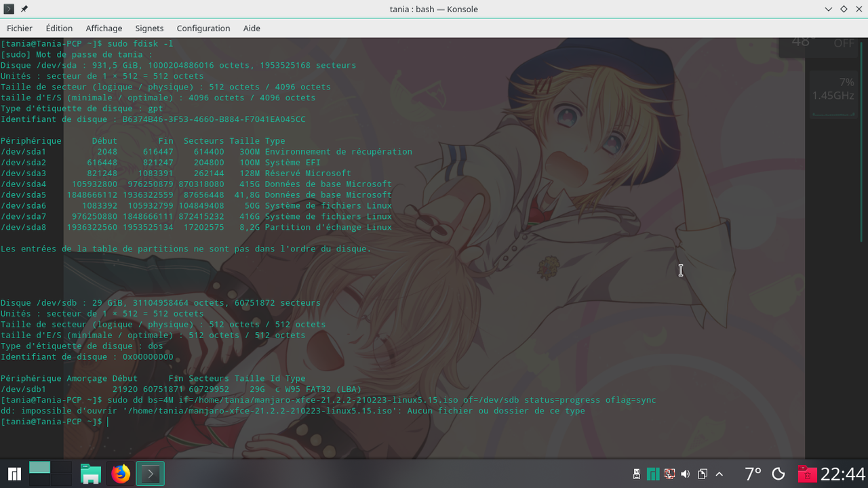Launch the Dolphin file manager from taskbar
This screenshot has height=488, width=868.
point(91,474)
